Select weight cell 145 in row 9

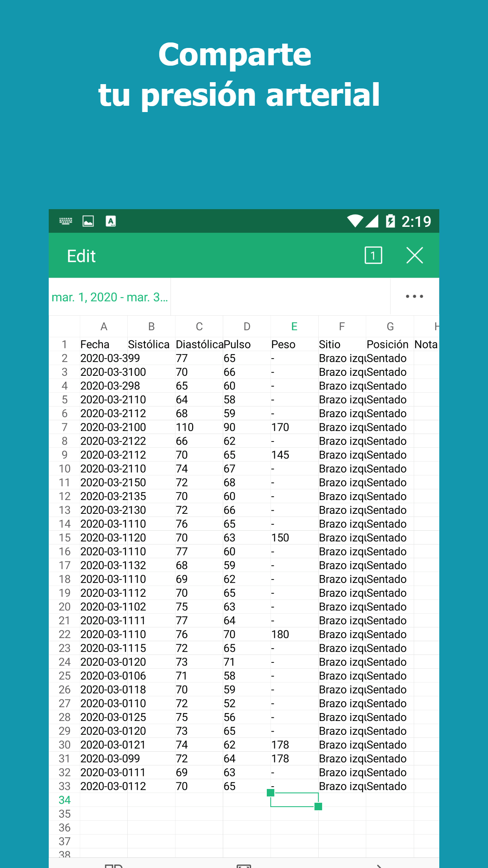coord(294,455)
